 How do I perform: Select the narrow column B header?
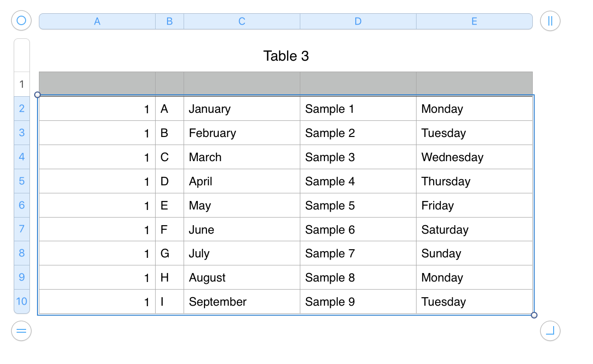[169, 21]
